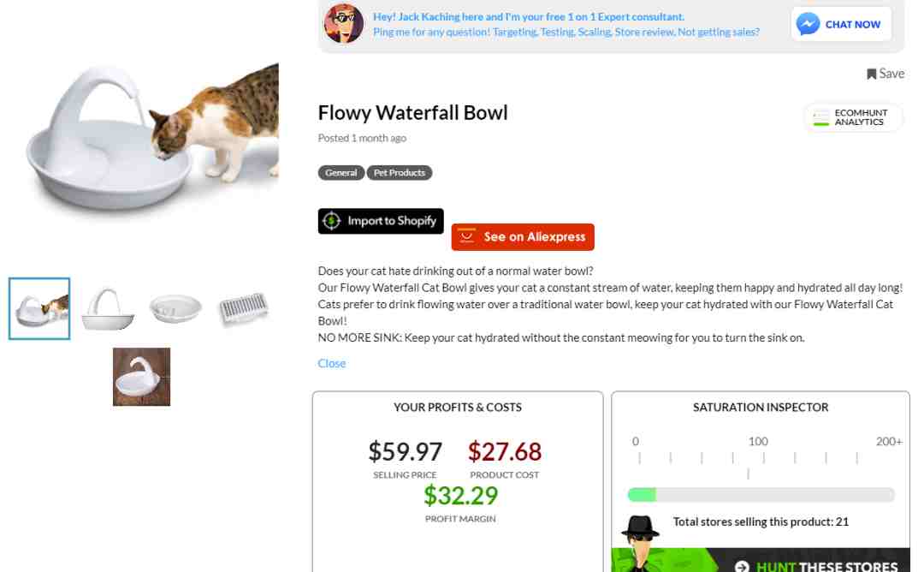
Task: Select the cat drinking thumbnail
Action: (x=39, y=308)
